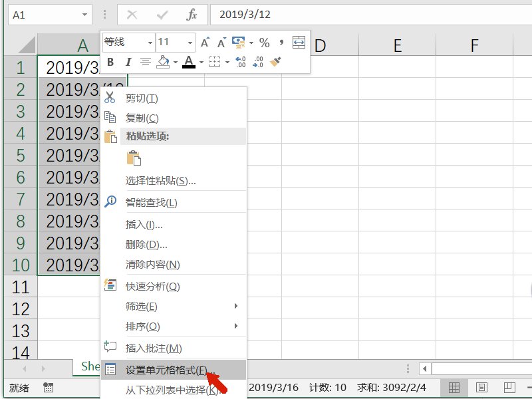Open the fill color dropdown arrow
The width and height of the screenshot is (532, 399).
coord(175,63)
